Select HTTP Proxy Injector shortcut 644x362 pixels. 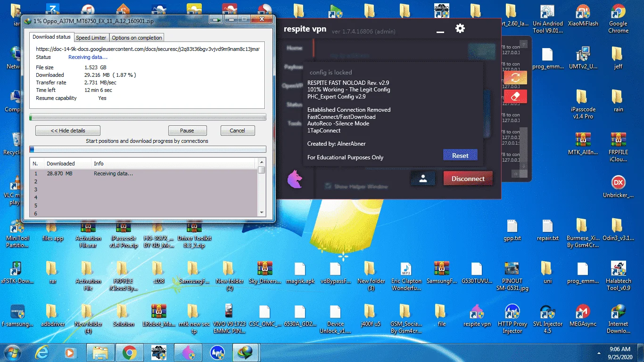pos(512,319)
